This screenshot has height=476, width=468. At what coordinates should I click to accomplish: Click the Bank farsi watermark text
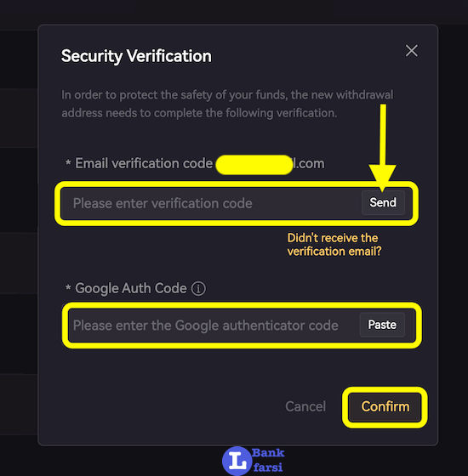coord(268,460)
